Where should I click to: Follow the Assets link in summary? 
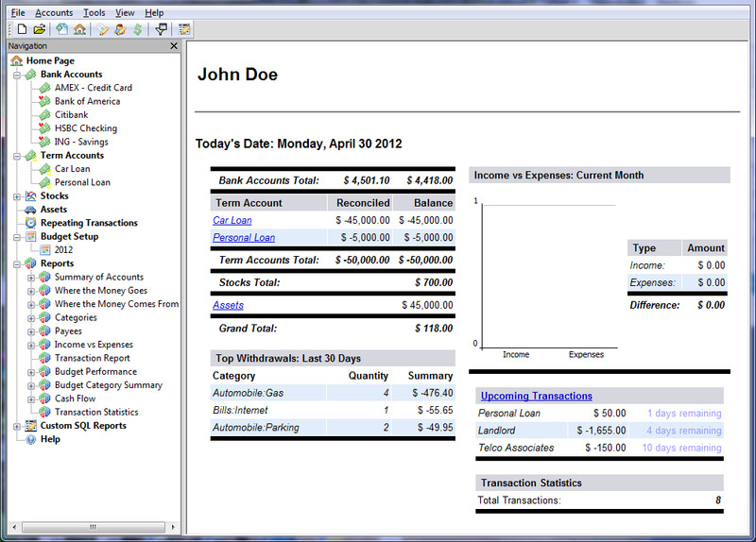[228, 305]
